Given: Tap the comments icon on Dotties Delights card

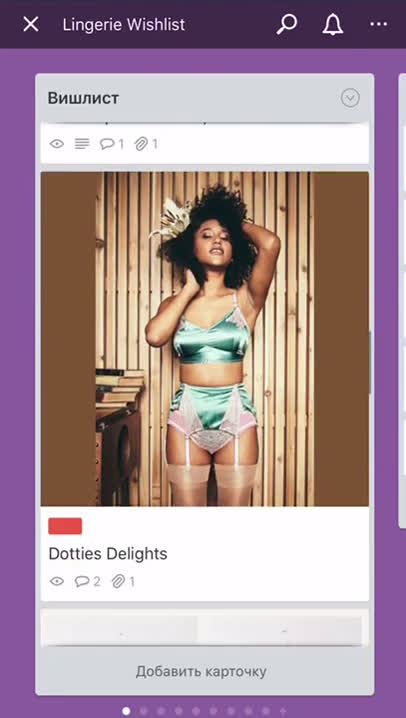Looking at the screenshot, I should [82, 582].
